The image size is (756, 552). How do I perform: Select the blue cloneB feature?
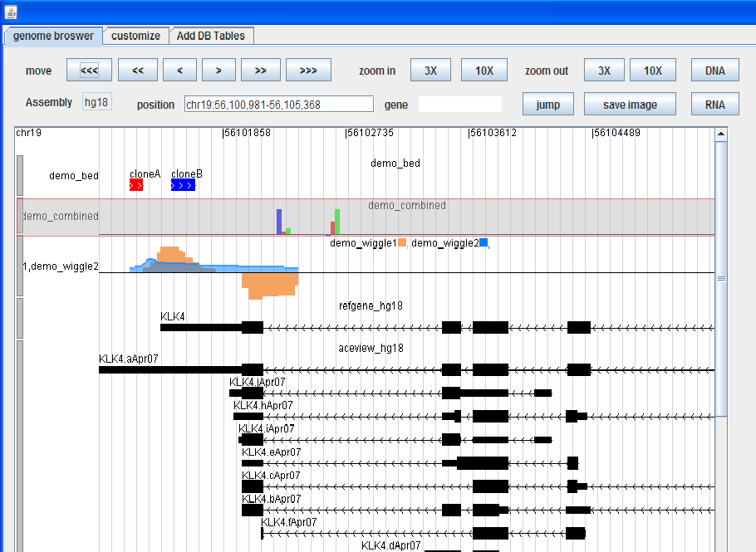183,185
